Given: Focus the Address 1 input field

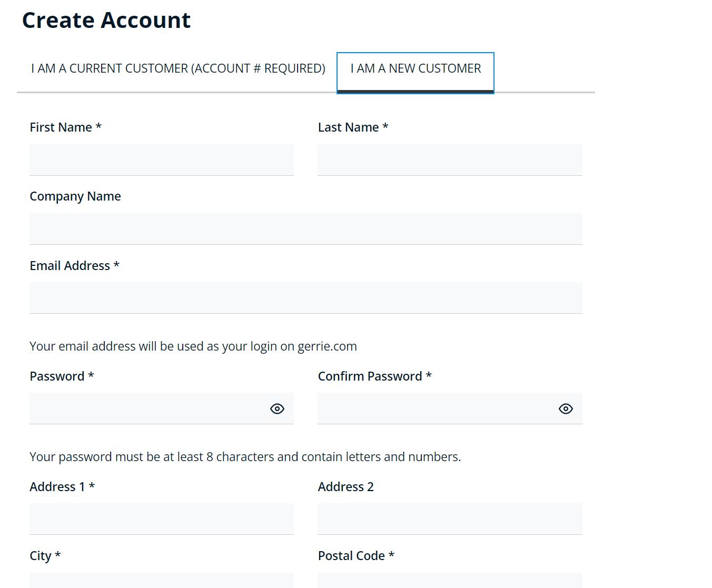Looking at the screenshot, I should [x=162, y=519].
